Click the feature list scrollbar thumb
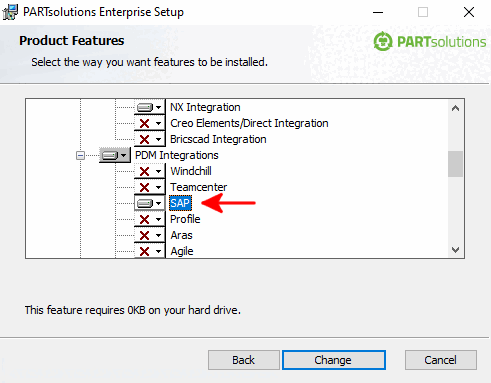Image resolution: width=491 pixels, height=383 pixels. [x=455, y=164]
